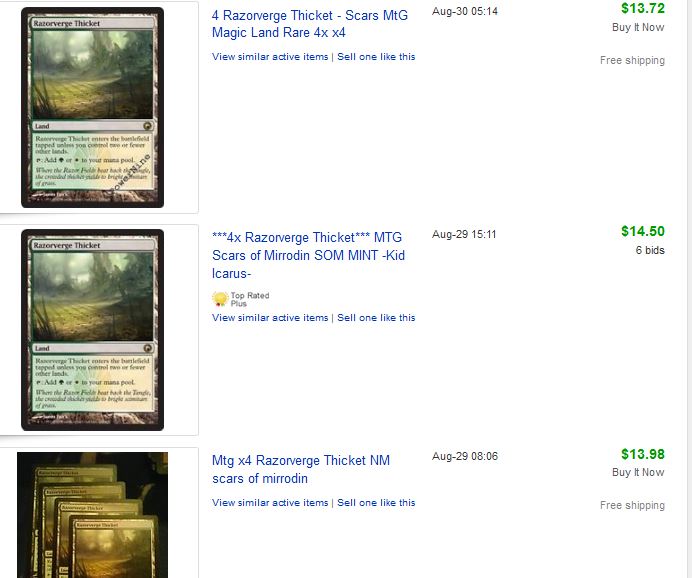Click the 'Aug-30 05:14' end date
This screenshot has width=692, height=578.
click(465, 11)
